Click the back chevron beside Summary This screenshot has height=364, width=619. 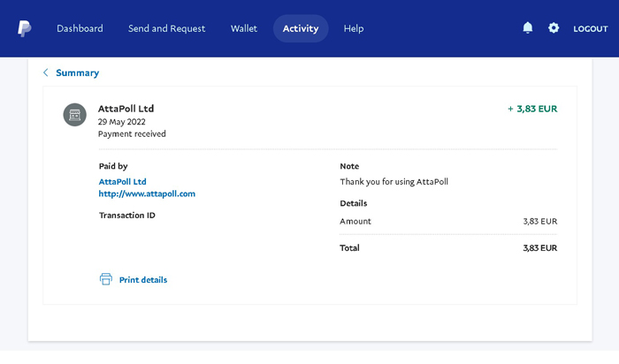point(46,72)
